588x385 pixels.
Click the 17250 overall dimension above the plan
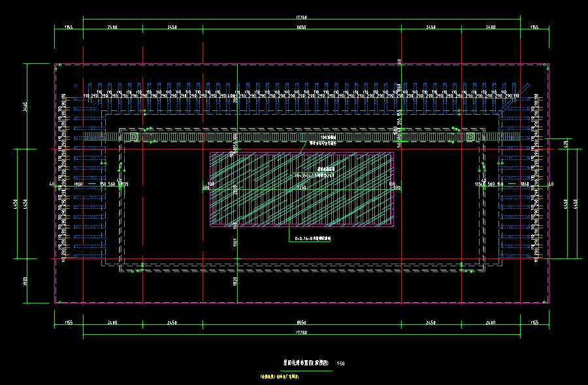301,17
